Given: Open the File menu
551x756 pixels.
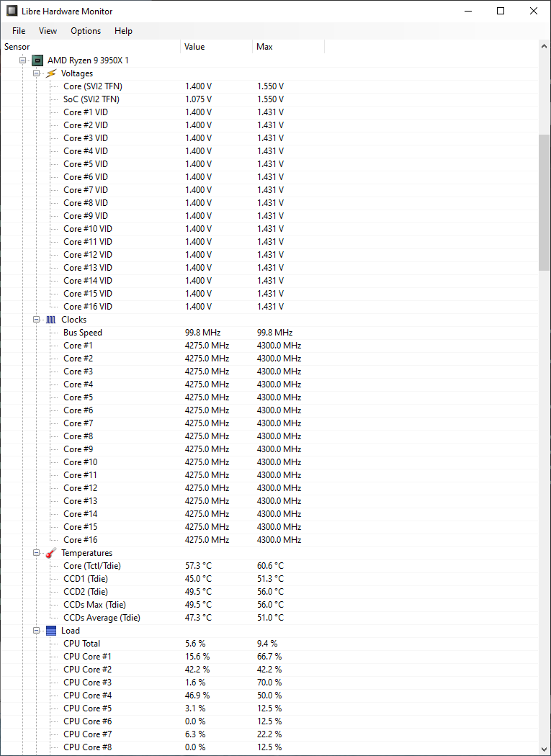Looking at the screenshot, I should (x=19, y=31).
